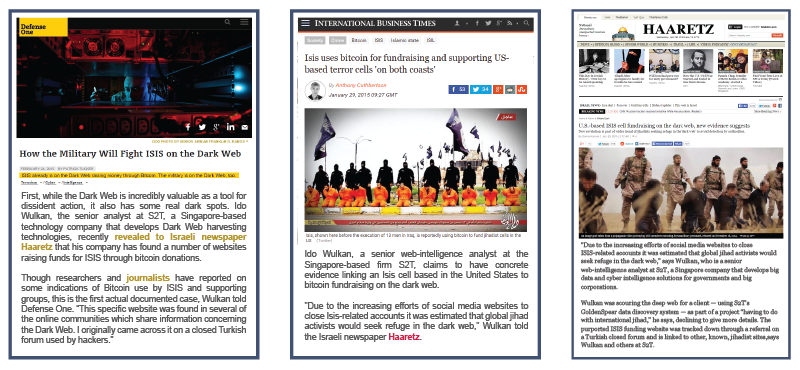Click the Breaking News label on Haaretz

591,111
